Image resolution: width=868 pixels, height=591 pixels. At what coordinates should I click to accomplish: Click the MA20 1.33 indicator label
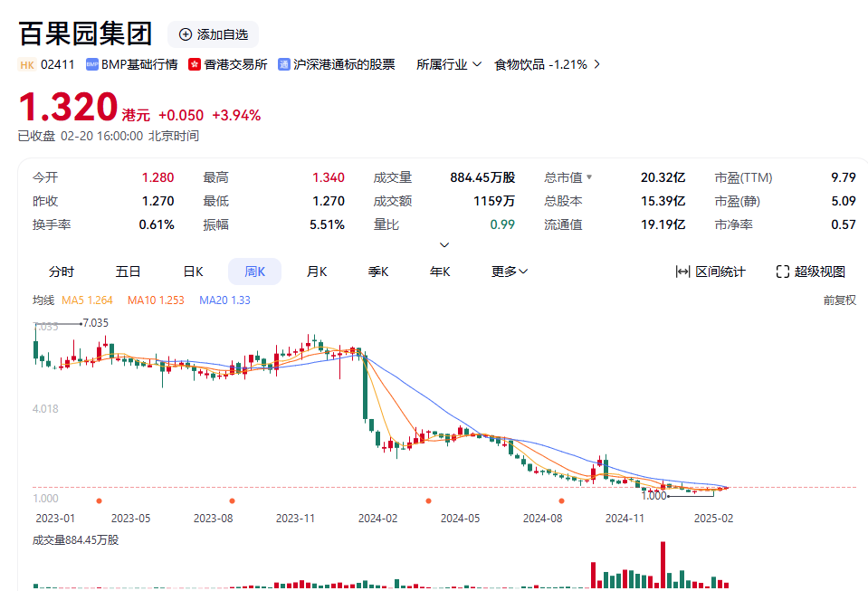pyautogui.click(x=224, y=300)
